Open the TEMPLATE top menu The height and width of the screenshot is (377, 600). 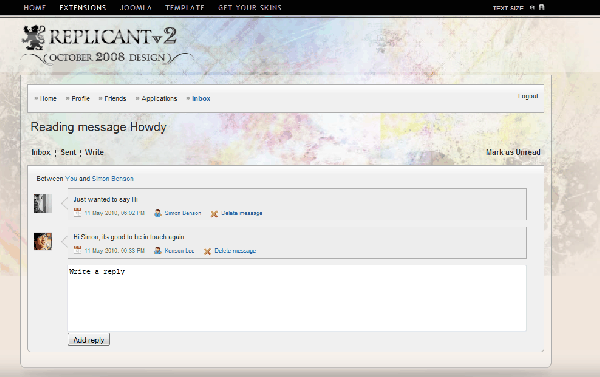(185, 7)
